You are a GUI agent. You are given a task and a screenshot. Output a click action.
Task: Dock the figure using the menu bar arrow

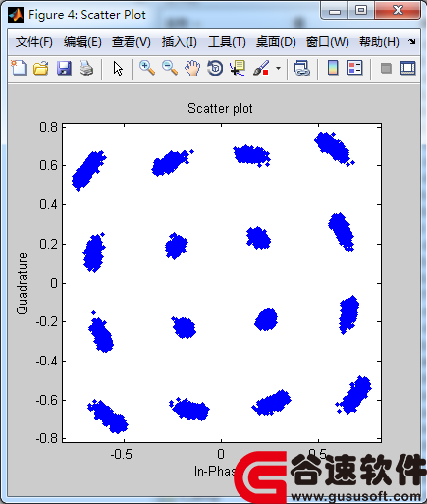412,41
